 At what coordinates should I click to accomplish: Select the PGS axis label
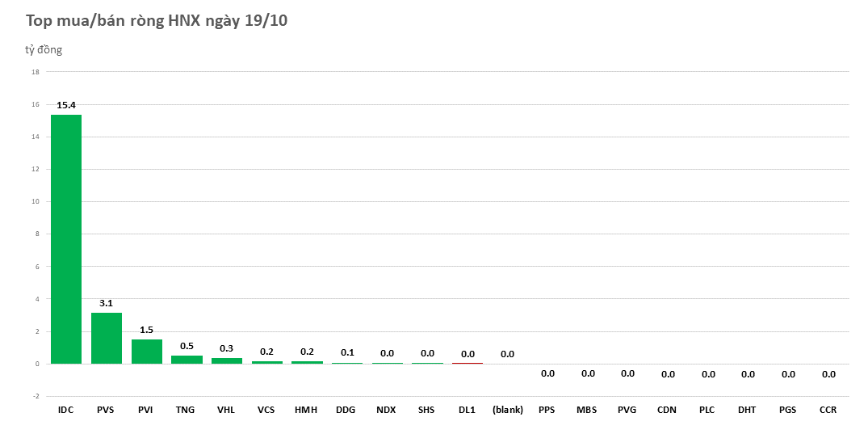click(x=788, y=410)
